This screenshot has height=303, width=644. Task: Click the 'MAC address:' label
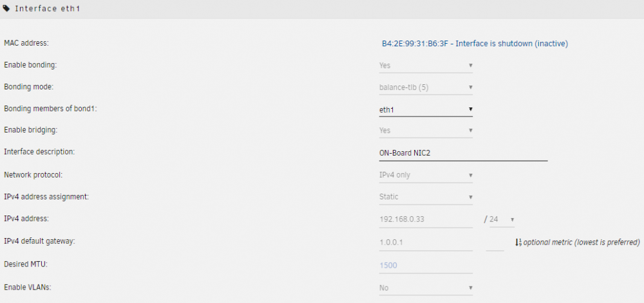[x=26, y=42]
